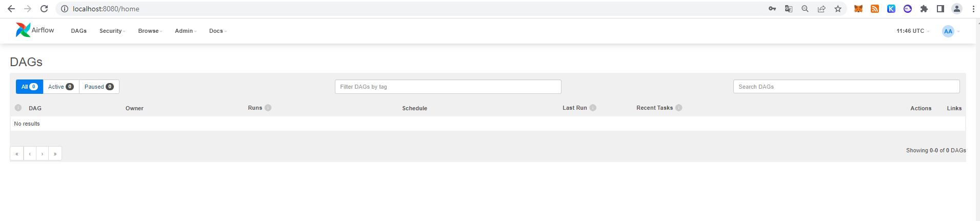Open the Browse dropdown menu
This screenshot has width=980, height=221.
coord(150,31)
